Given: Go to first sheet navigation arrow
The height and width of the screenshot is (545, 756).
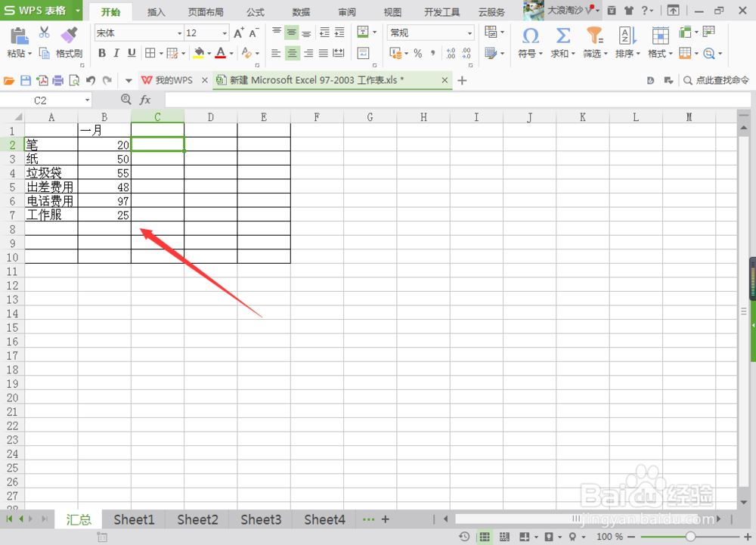Looking at the screenshot, I should click(x=9, y=519).
